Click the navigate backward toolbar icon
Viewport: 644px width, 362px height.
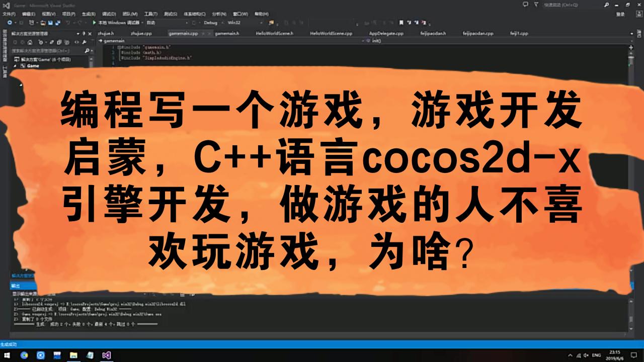[10, 23]
